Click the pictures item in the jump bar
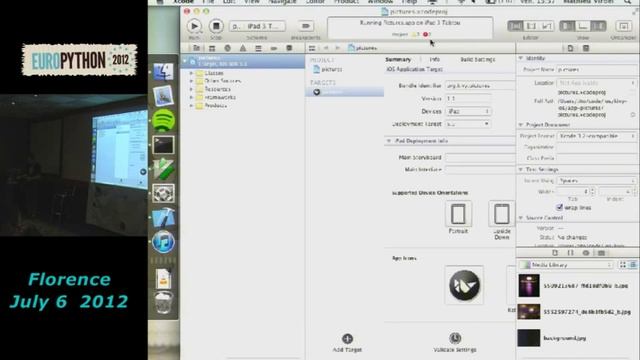 coord(362,48)
